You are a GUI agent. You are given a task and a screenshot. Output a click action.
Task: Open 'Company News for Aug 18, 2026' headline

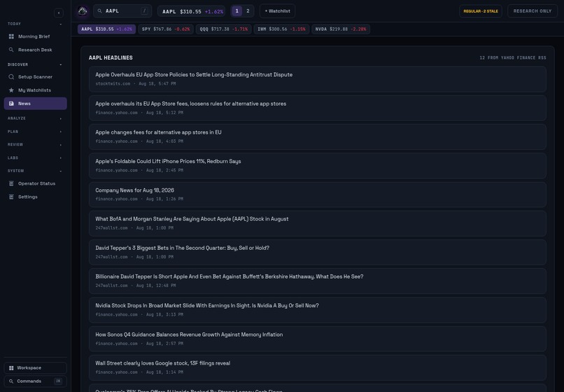317,195
